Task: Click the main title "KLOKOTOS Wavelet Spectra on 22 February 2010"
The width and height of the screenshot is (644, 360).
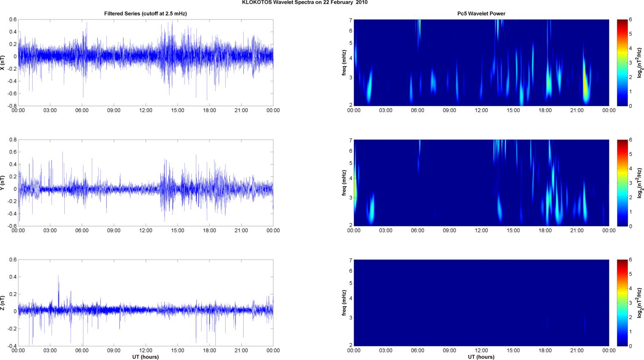Action: pos(305,3)
